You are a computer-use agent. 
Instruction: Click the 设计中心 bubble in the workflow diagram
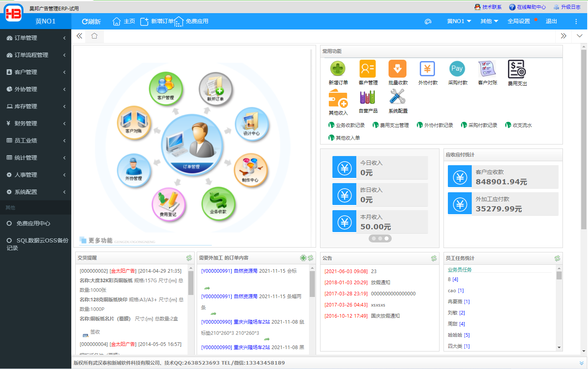pos(252,124)
